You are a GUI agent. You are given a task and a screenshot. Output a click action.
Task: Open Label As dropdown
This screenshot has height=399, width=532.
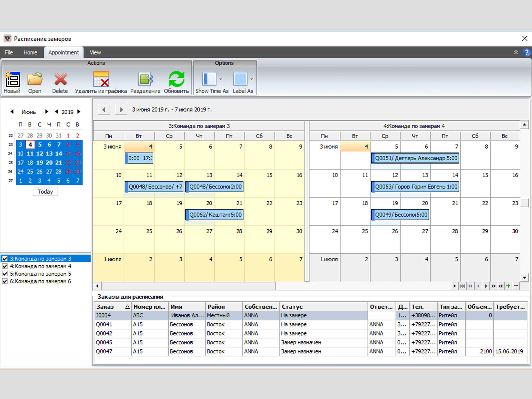click(252, 79)
